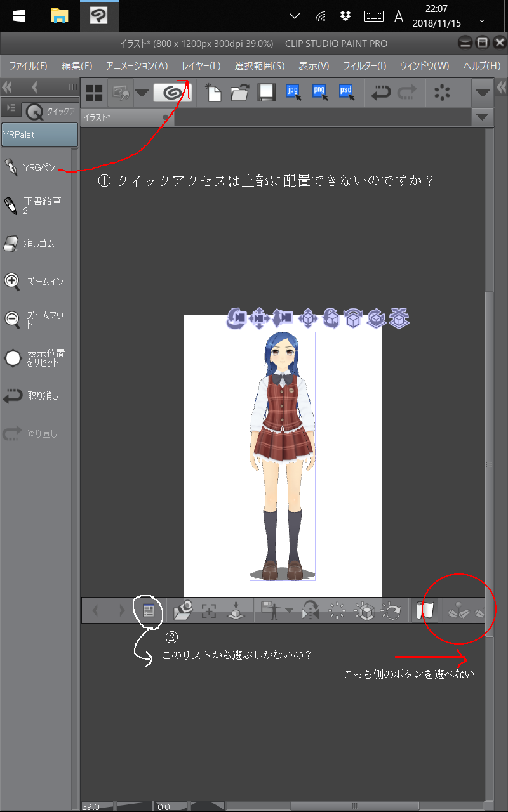Click flip pose horizontally icon
This screenshot has height=812, width=508.
[x=311, y=611]
